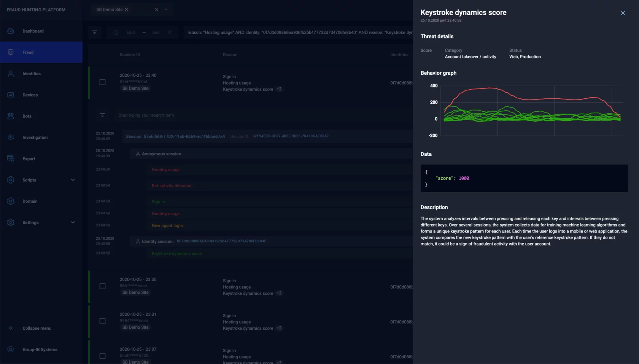Expand the Settings section
This screenshot has height=364, width=639.
73,222
